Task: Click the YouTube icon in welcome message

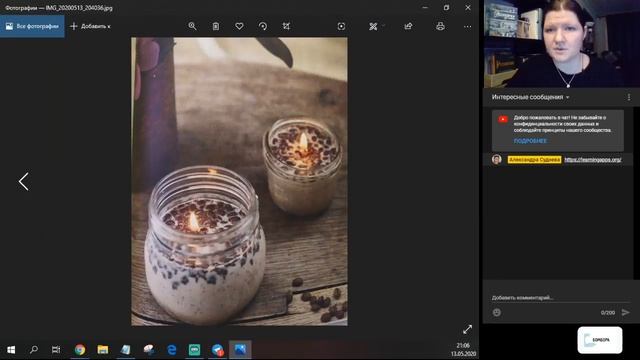Action: click(x=503, y=120)
